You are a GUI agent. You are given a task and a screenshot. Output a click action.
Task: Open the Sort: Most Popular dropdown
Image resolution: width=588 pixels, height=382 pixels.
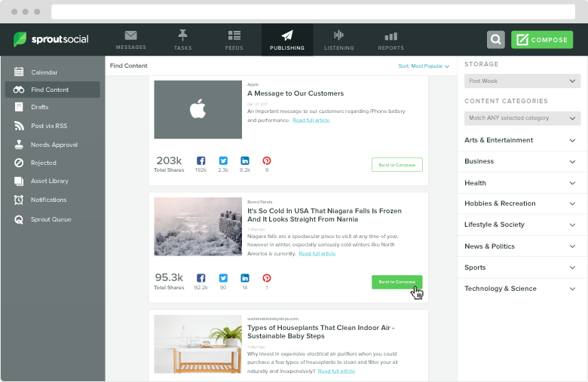[x=424, y=66]
